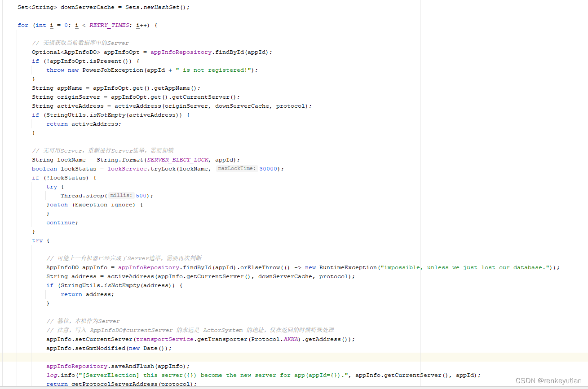This screenshot has width=588, height=389.
Task: Click the comment 无锁获取当前数据库中的Server
Action: point(80,43)
